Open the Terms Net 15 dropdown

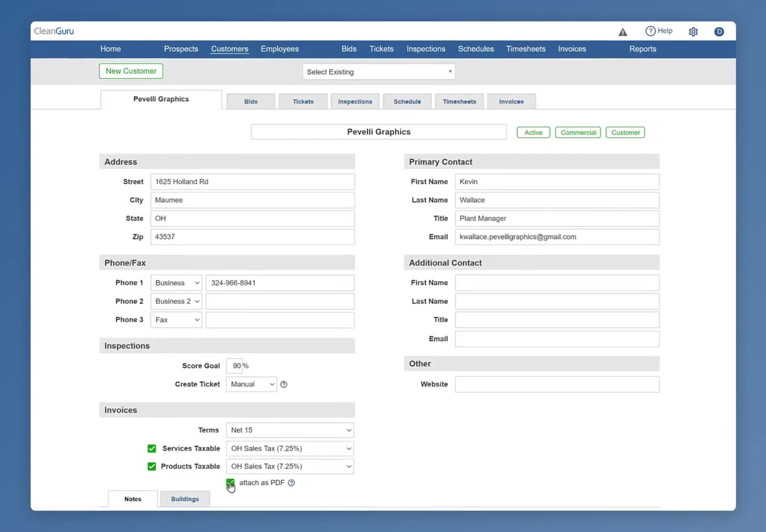(290, 430)
